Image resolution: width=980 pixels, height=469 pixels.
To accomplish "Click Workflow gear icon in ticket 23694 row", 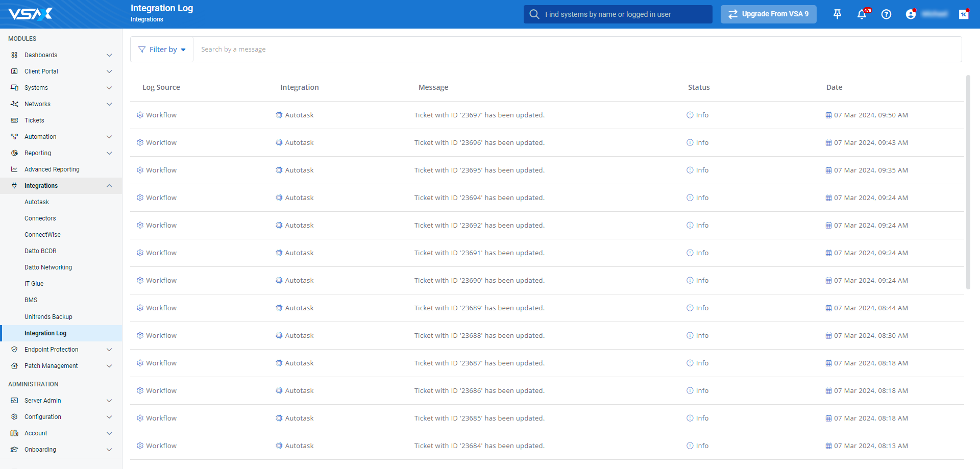I will coord(140,198).
